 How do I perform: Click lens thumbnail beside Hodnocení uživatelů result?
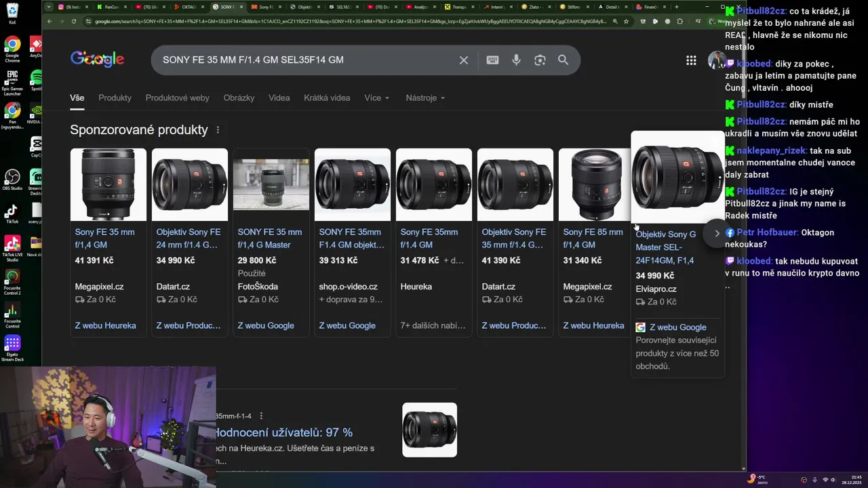(429, 430)
